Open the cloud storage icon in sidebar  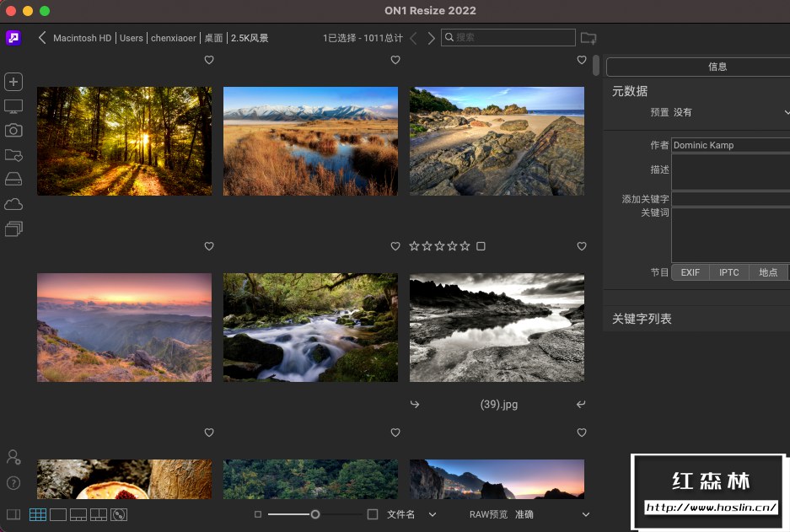[13, 204]
